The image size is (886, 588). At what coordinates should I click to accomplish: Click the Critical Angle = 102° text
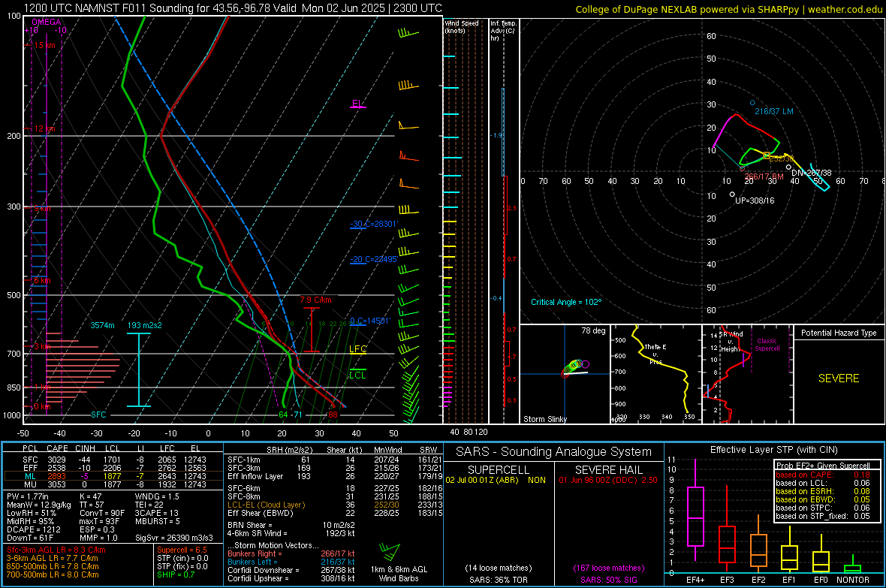(566, 303)
